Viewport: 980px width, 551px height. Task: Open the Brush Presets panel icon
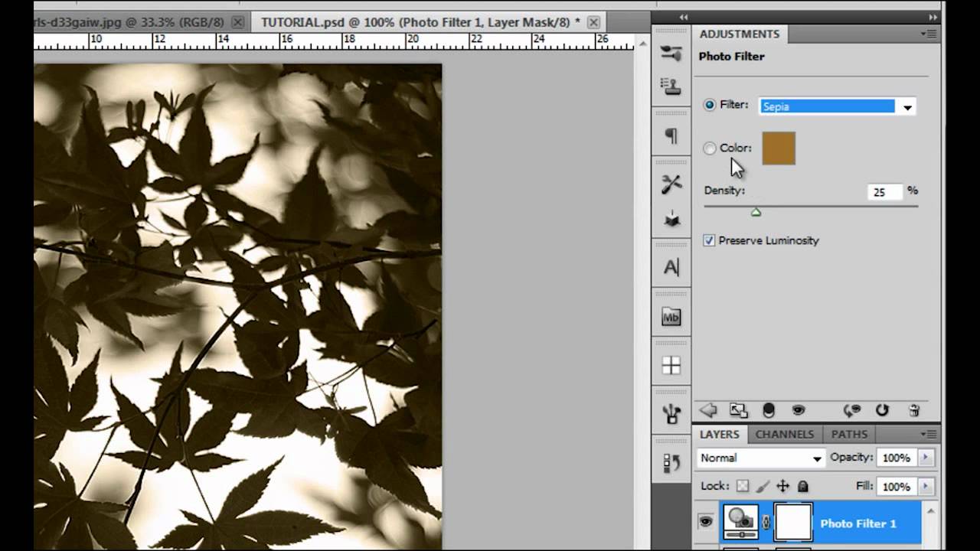(671, 54)
